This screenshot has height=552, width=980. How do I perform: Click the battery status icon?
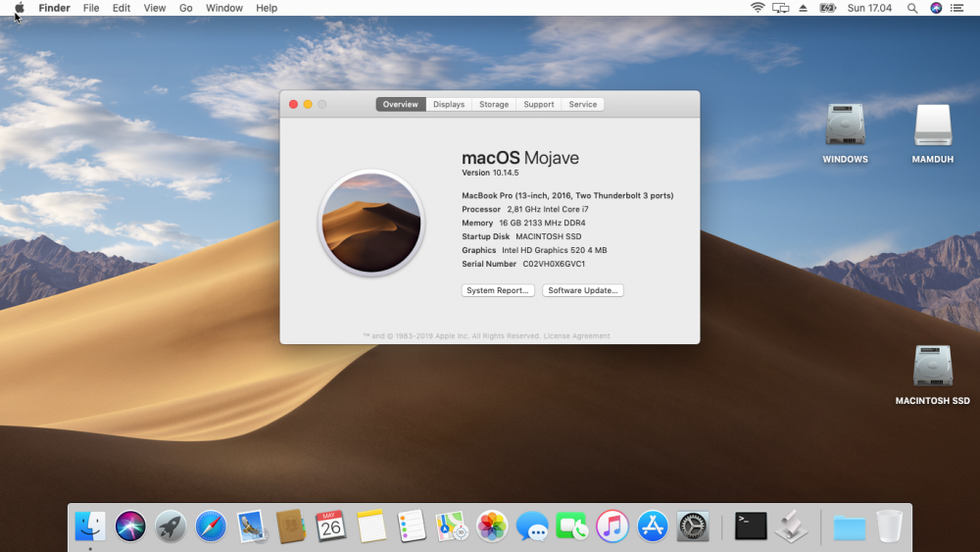coord(827,8)
